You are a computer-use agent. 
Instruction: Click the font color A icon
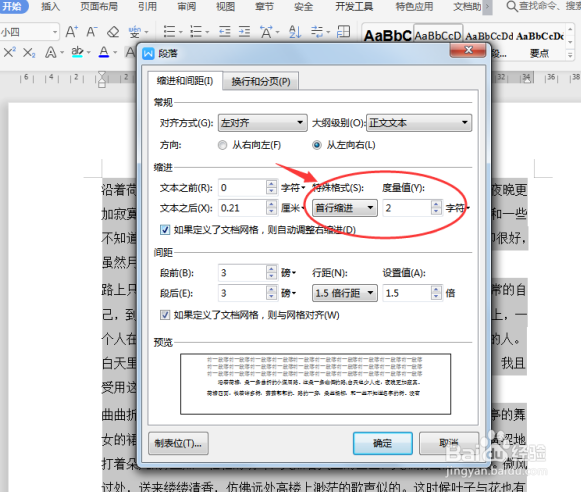coord(104,52)
